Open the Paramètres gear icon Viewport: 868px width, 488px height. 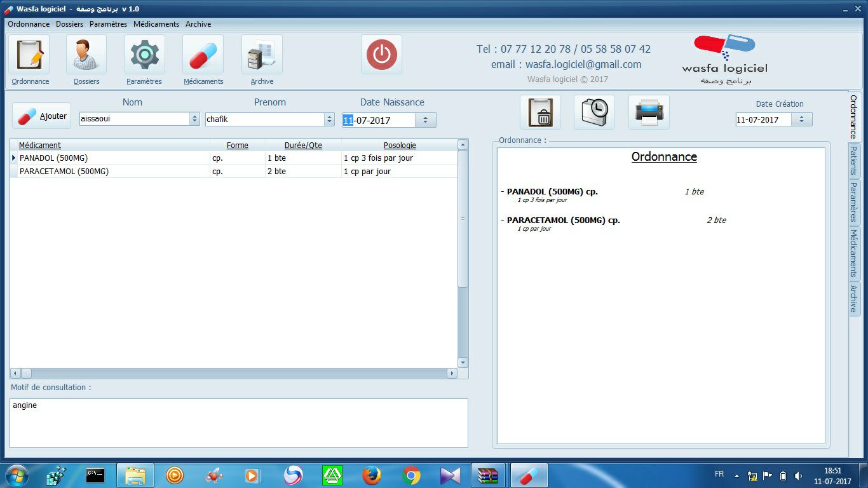point(144,55)
